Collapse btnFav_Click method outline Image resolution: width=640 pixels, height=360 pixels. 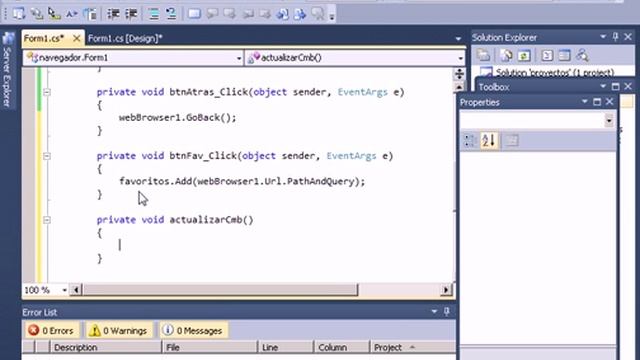click(x=47, y=156)
